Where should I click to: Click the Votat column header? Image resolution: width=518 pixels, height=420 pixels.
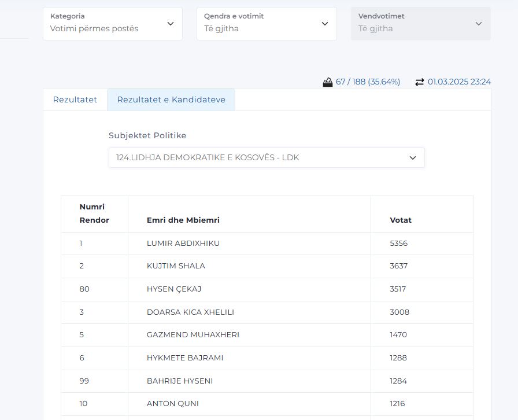(x=401, y=220)
